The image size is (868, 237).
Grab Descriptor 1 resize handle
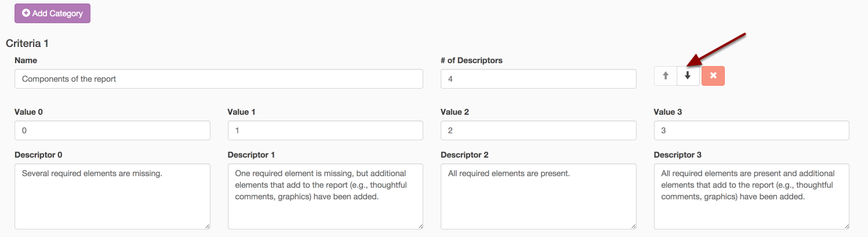pos(420,225)
